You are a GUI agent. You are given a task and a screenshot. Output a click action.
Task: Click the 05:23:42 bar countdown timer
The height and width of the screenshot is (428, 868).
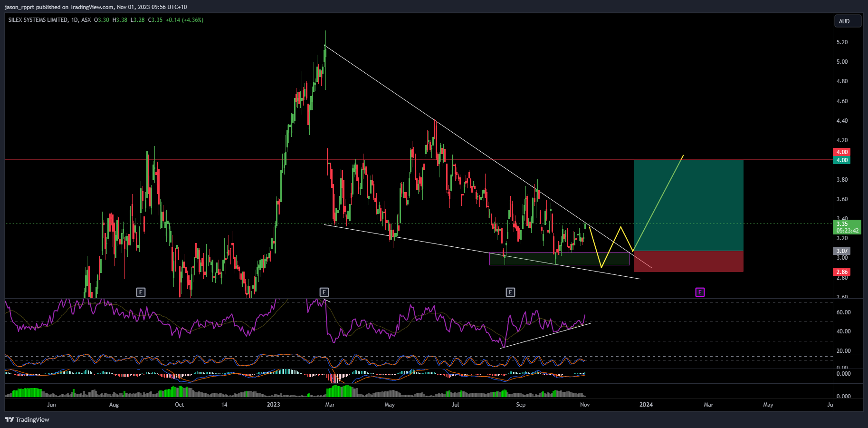click(x=847, y=231)
